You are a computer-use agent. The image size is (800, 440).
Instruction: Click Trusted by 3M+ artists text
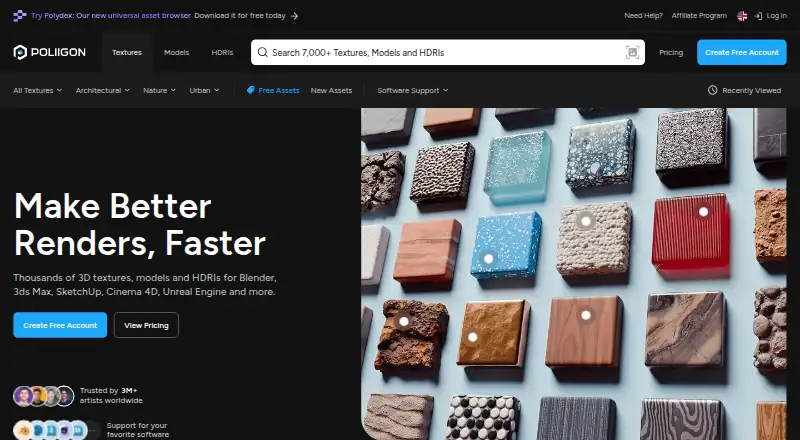tap(111, 396)
